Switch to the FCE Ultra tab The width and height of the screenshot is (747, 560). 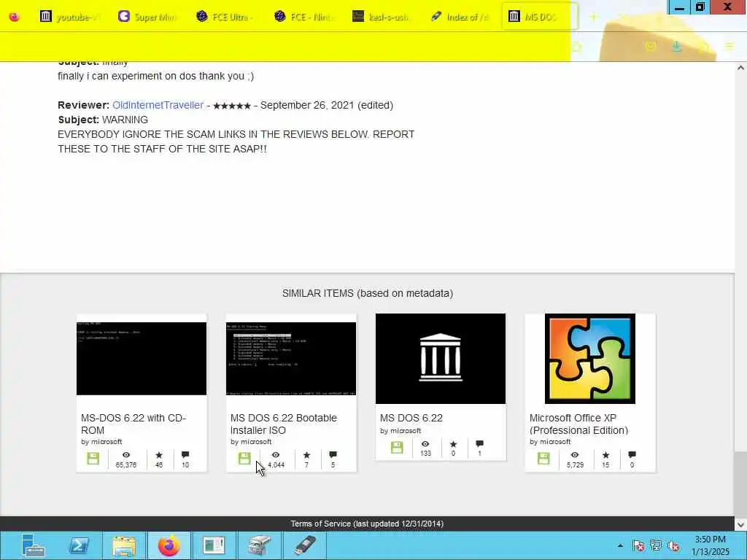[226, 17]
